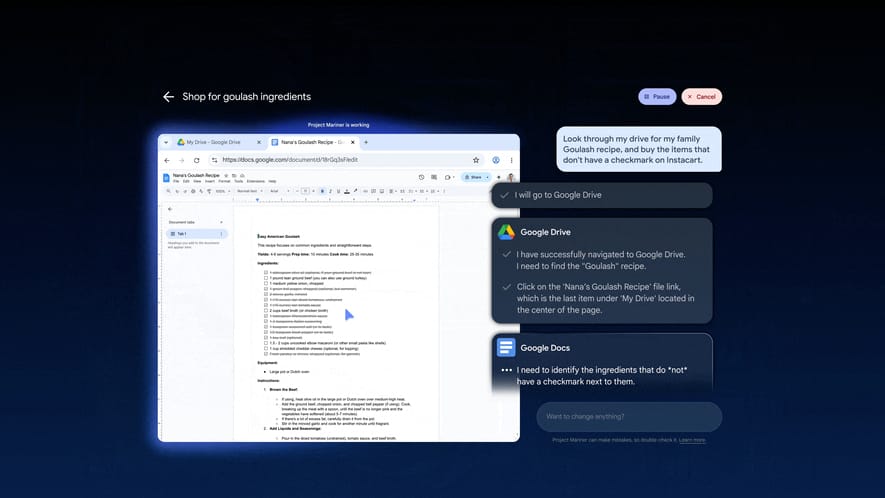Open the Format menu
Viewport: 885px width, 498px height.
[x=224, y=181]
